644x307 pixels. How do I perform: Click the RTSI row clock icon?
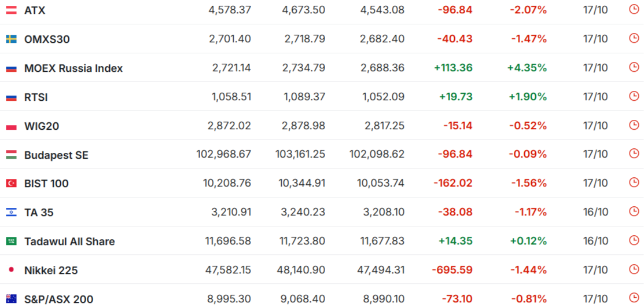(634, 96)
